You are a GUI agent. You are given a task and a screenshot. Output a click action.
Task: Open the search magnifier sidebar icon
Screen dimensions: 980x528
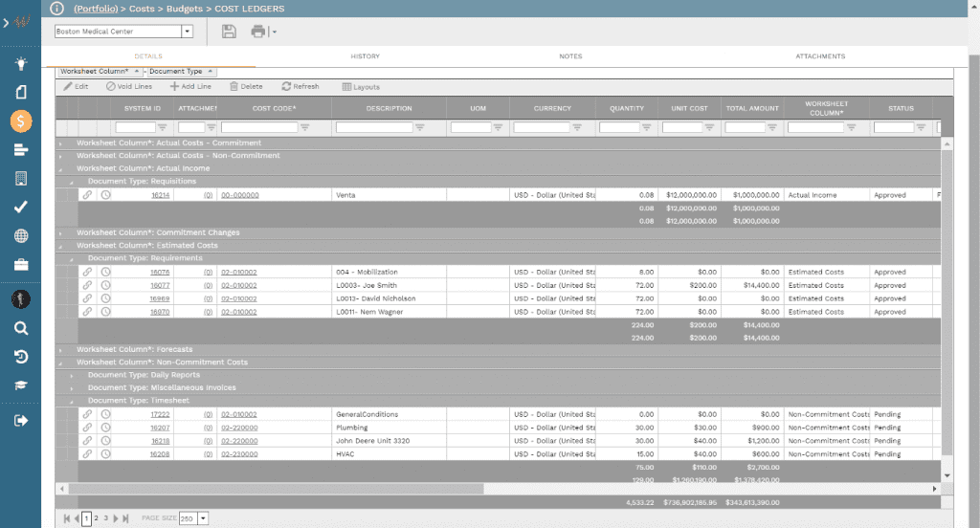[21, 328]
